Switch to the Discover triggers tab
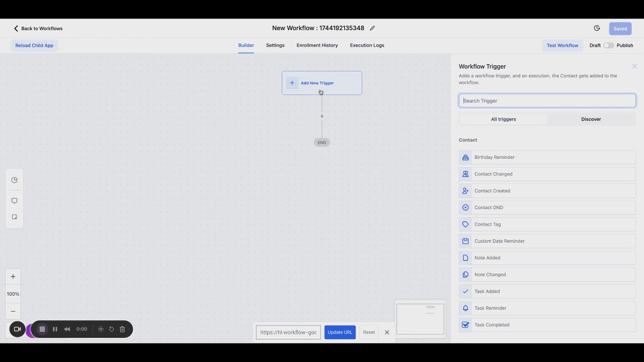The height and width of the screenshot is (362, 644). [x=591, y=119]
